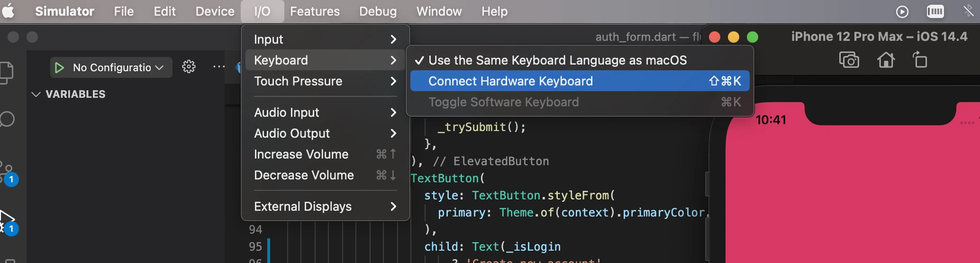Expand the Touch Pressure submenu
The width and height of the screenshot is (980, 263).
325,81
